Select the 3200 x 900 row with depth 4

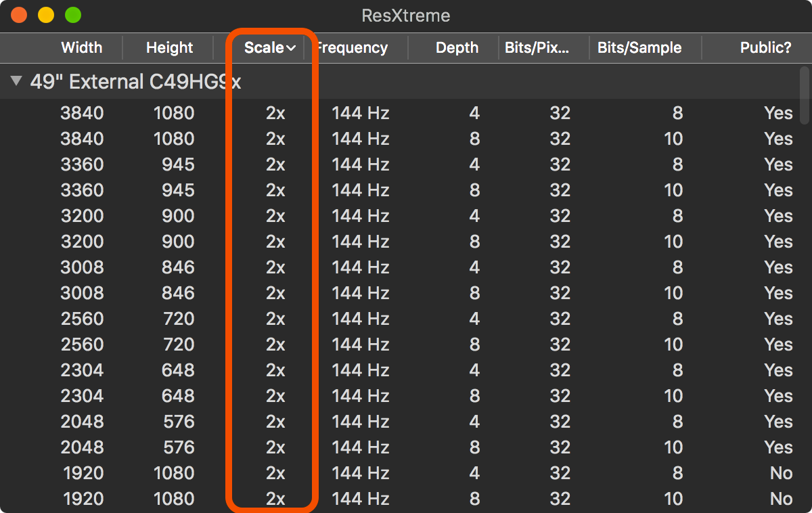pyautogui.click(x=406, y=216)
